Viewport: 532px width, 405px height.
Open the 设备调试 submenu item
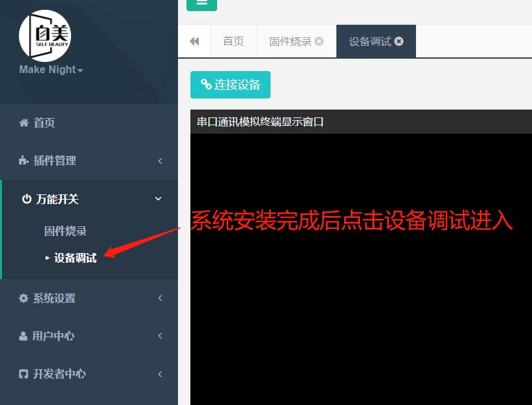pyautogui.click(x=76, y=258)
